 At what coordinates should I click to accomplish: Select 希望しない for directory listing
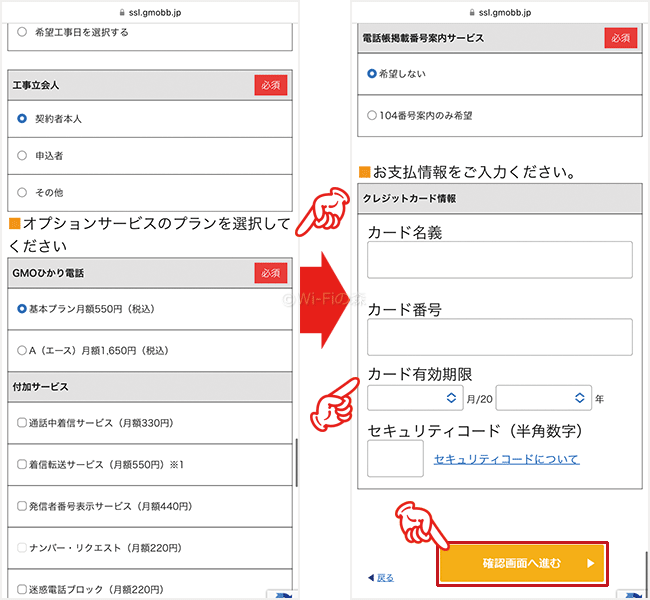click(x=372, y=74)
